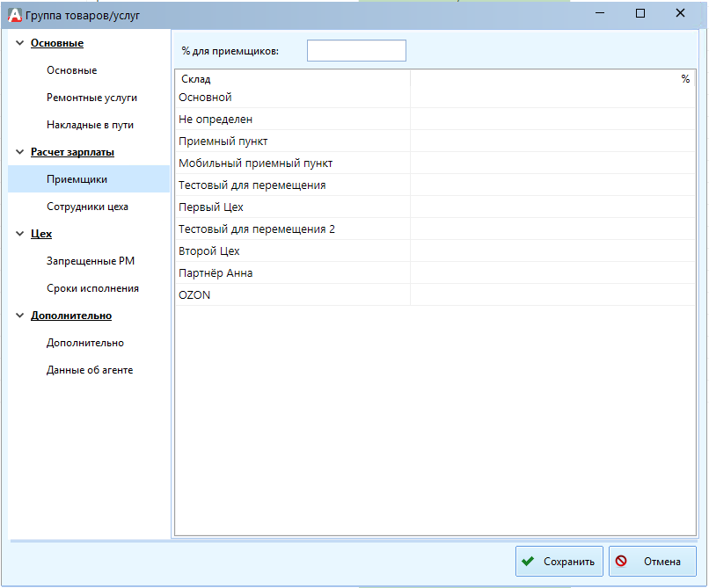Click the red prohibition icon on Отмена
This screenshot has width=709, height=588.
pos(622,562)
